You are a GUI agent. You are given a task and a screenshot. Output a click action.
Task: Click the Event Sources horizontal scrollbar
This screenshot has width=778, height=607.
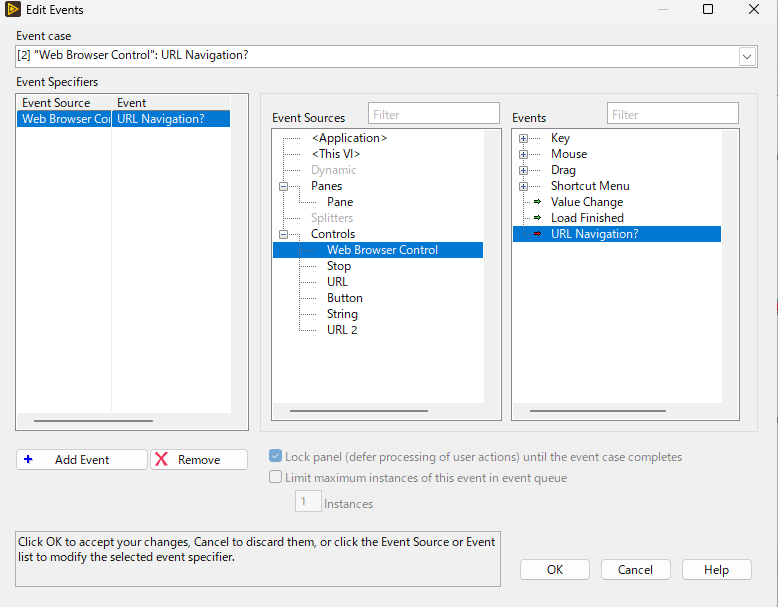359,411
